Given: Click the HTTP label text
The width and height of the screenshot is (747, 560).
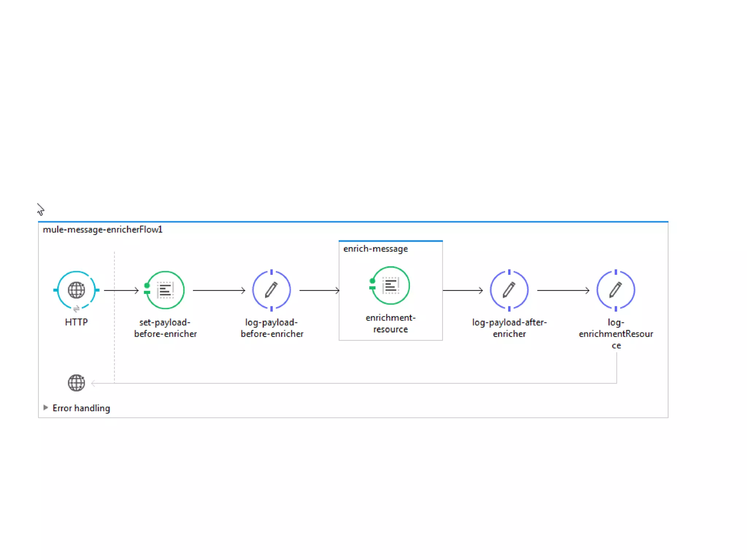Looking at the screenshot, I should pos(76,322).
